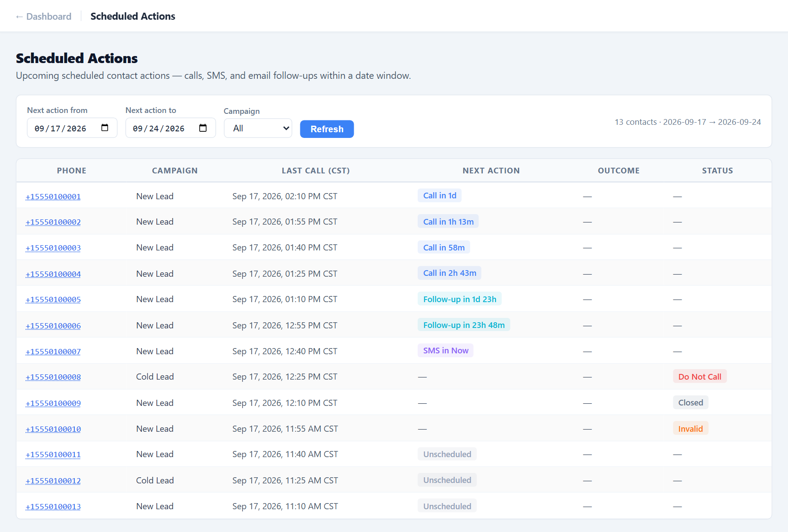
Task: Click last call 'Sep 17, 2026, 11:10 AM CST'
Action: coord(285,506)
